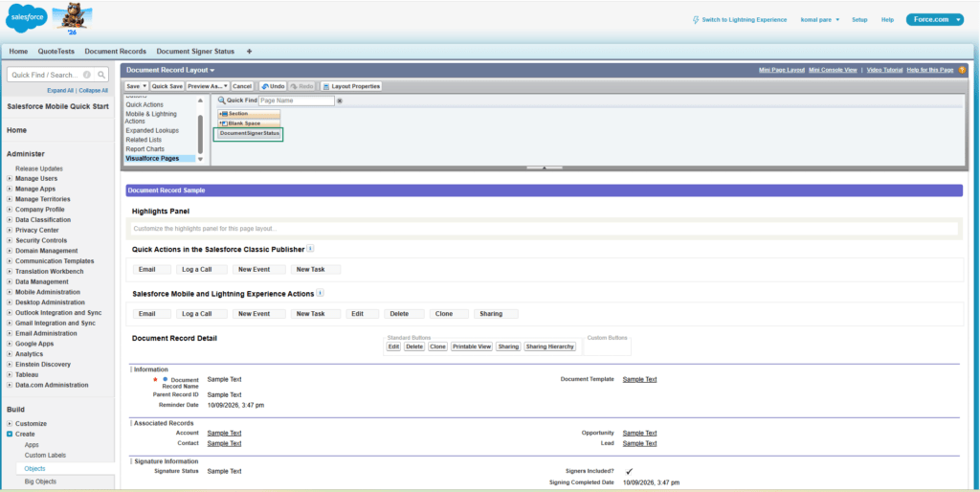Expand the Security Controls node

point(10,240)
